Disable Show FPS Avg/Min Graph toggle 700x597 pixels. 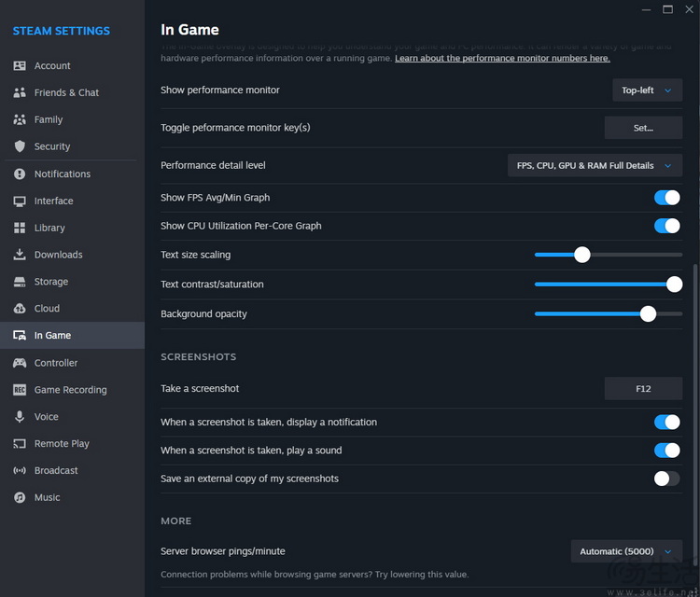[x=667, y=198]
